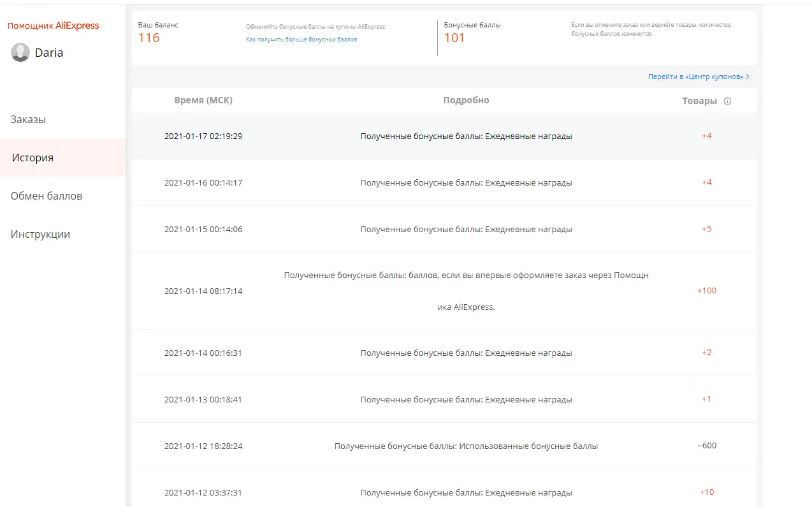Select the row dated 2021-01-16 00:14:17

point(444,182)
